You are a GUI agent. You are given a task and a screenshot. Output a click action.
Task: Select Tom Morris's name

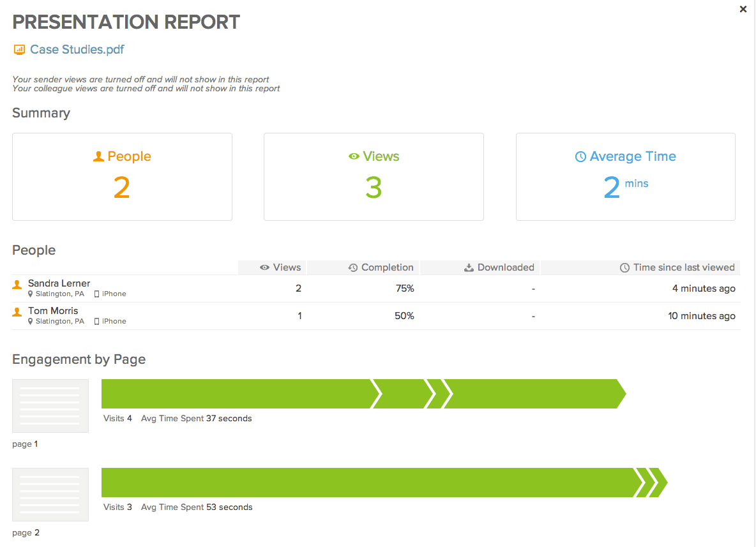52,311
